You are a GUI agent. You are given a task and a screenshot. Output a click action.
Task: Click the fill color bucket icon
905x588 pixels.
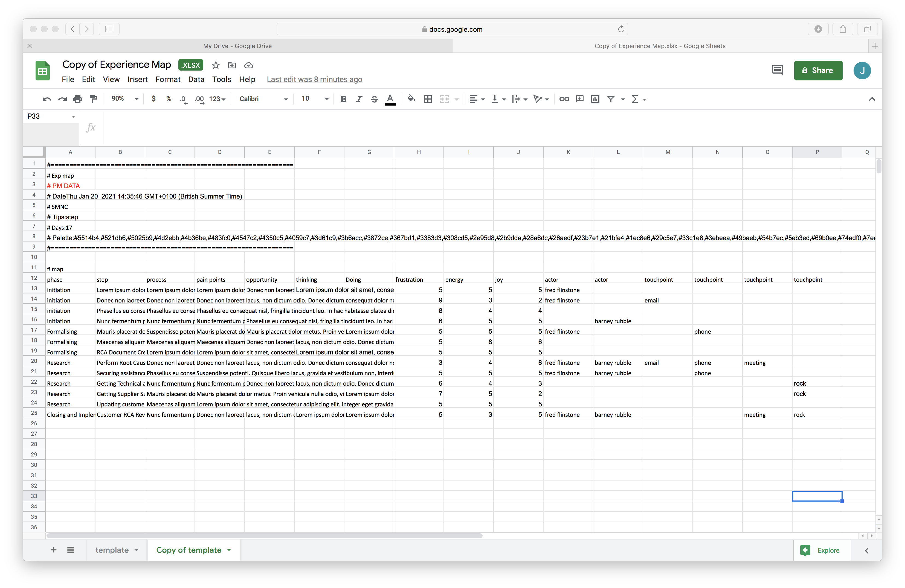(x=411, y=99)
